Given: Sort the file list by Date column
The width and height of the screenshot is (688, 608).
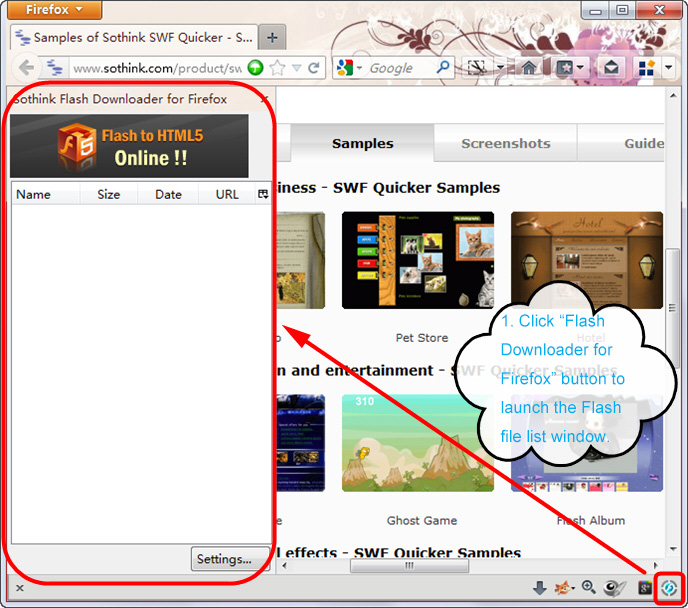Looking at the screenshot, I should (168, 194).
